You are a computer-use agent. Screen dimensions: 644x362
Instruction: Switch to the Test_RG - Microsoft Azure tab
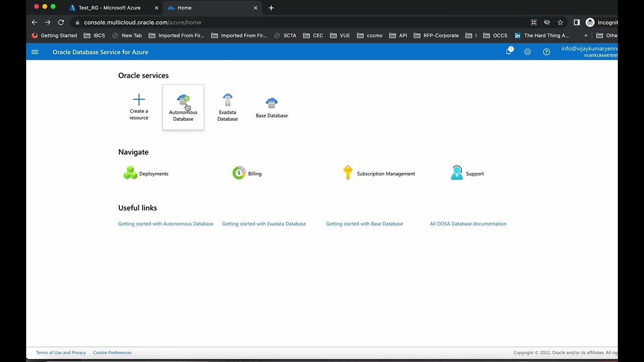point(110,8)
